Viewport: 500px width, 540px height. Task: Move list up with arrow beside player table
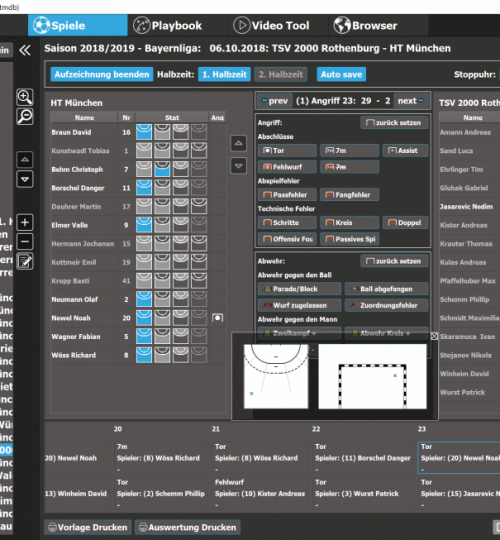click(238, 143)
